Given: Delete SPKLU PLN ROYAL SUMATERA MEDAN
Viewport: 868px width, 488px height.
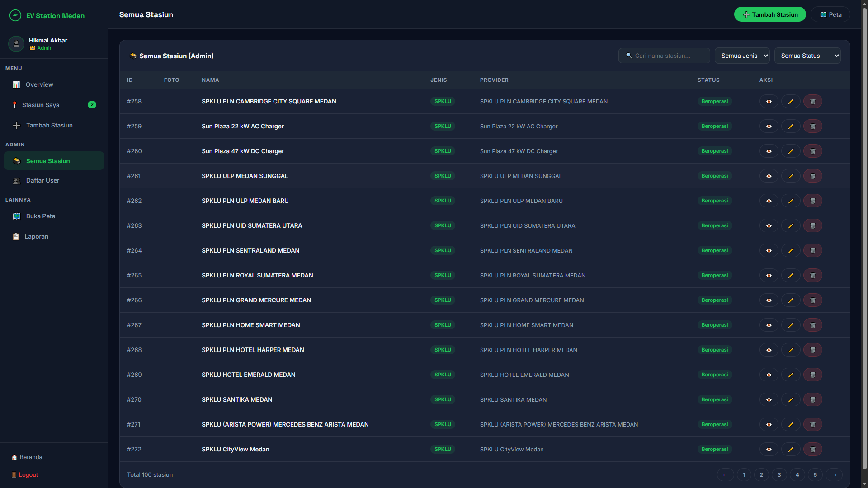Looking at the screenshot, I should coord(812,275).
